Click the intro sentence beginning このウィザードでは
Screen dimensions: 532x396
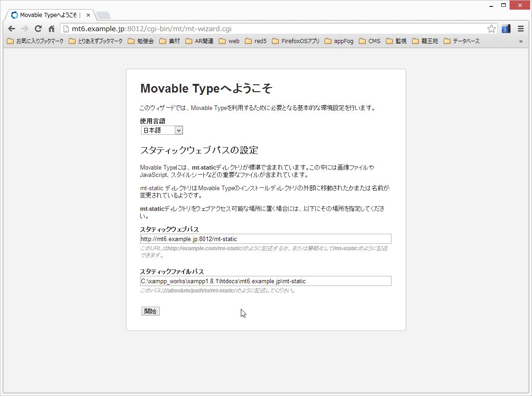click(x=258, y=108)
